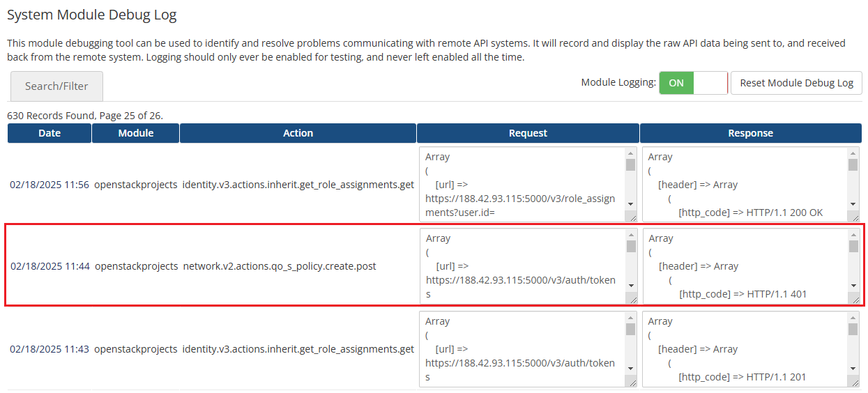Click scroll-down arrow in 11:43 Request box
868x393 pixels.
click(631, 369)
